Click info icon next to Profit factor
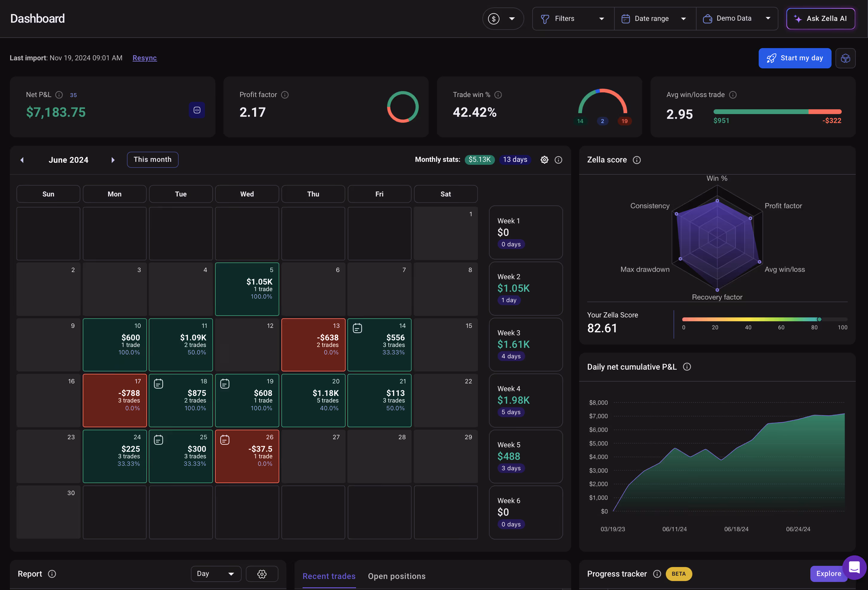The image size is (868, 590). pos(285,95)
